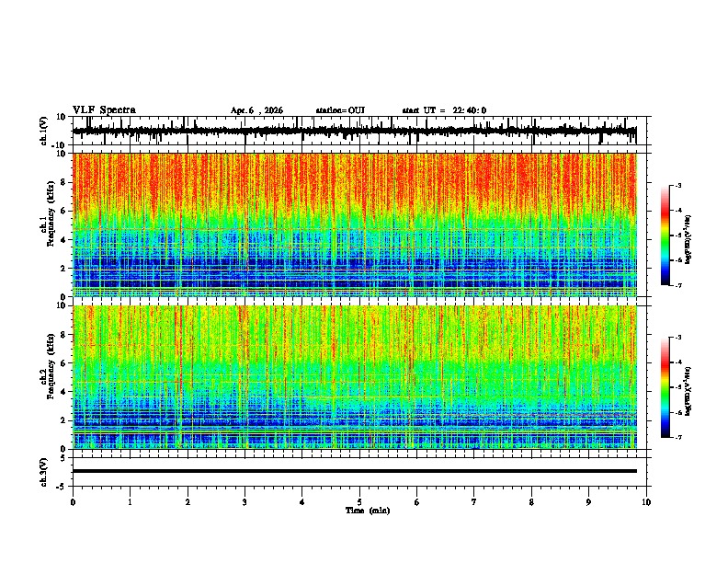Click the date "Apr. 6, 2026" in header
728x563 pixels.
pos(256,110)
